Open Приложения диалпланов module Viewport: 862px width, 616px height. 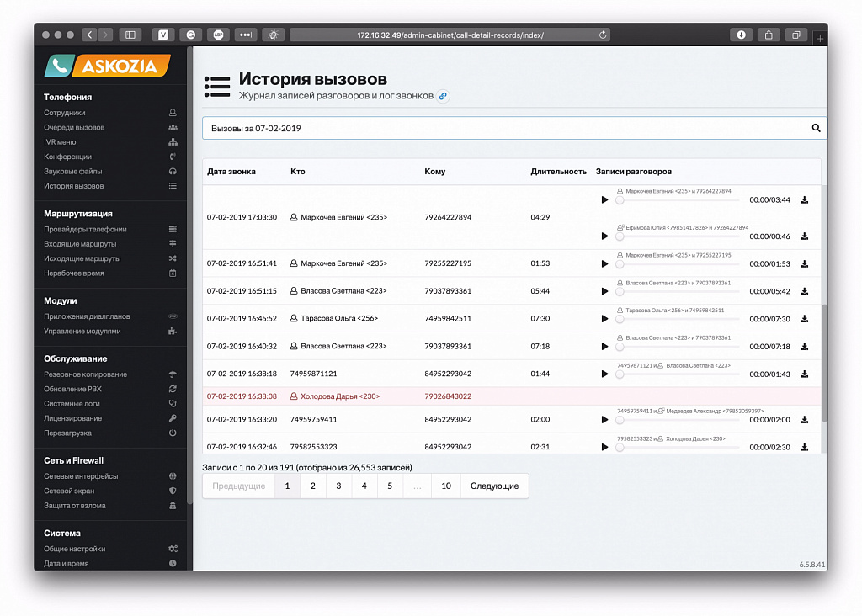point(87,316)
